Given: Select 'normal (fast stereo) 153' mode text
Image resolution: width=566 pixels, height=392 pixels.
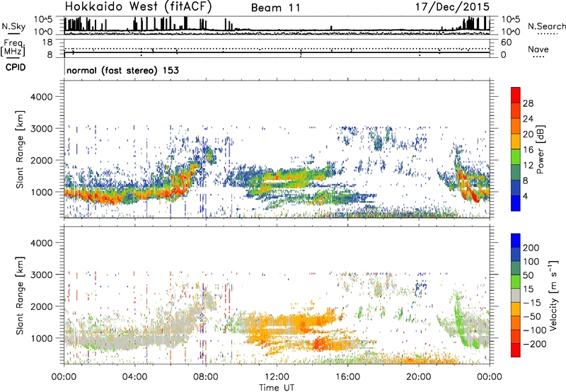Looking at the screenshot, I should tap(122, 70).
